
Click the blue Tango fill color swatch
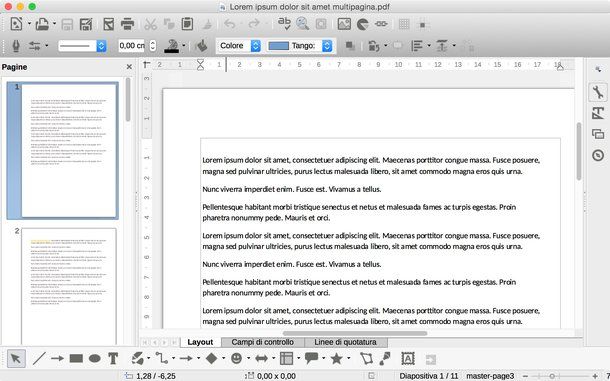point(279,46)
